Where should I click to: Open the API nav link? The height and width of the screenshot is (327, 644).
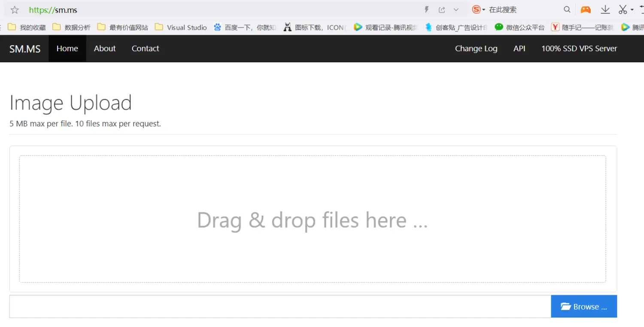(x=519, y=49)
